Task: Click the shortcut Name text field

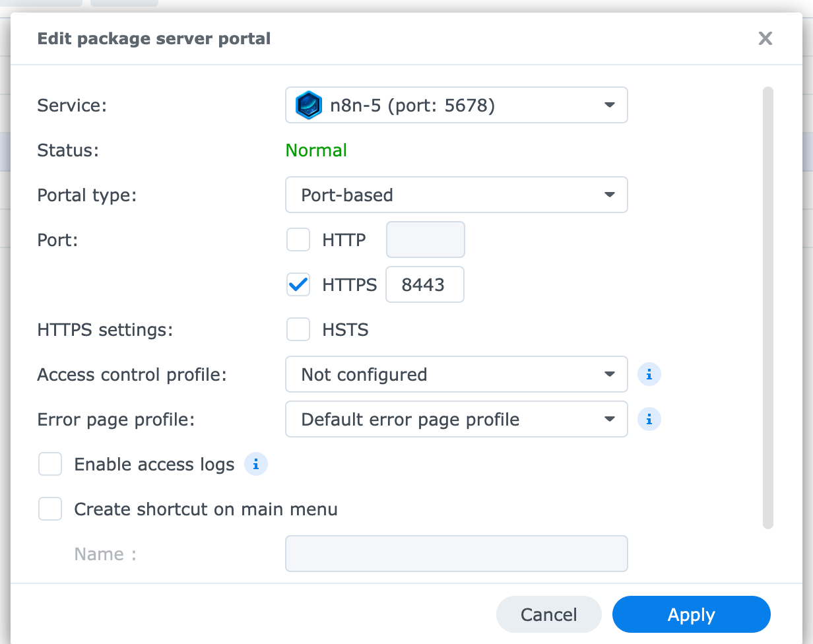Action: pos(456,554)
